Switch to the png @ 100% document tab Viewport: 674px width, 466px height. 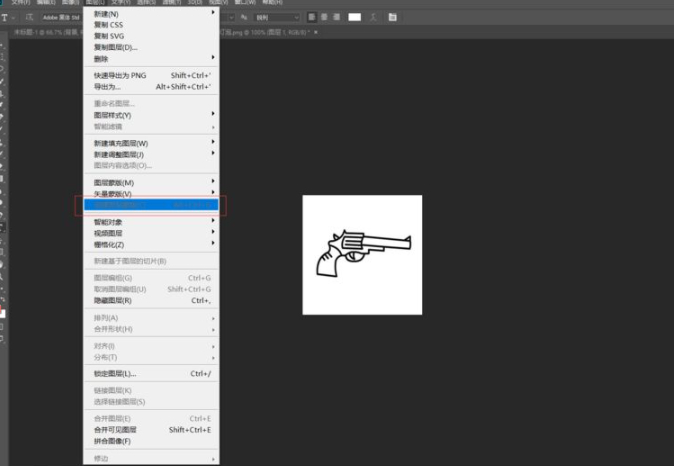tap(266, 32)
